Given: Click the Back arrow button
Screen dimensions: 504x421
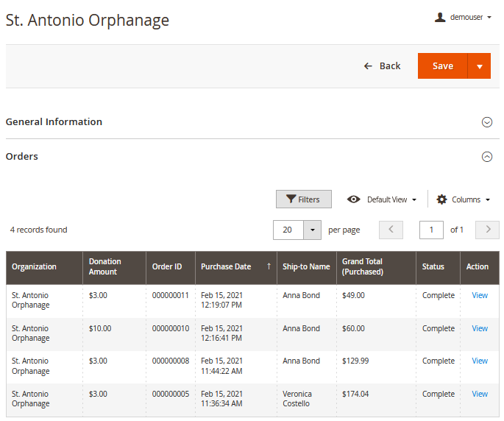Looking at the screenshot, I should (382, 66).
